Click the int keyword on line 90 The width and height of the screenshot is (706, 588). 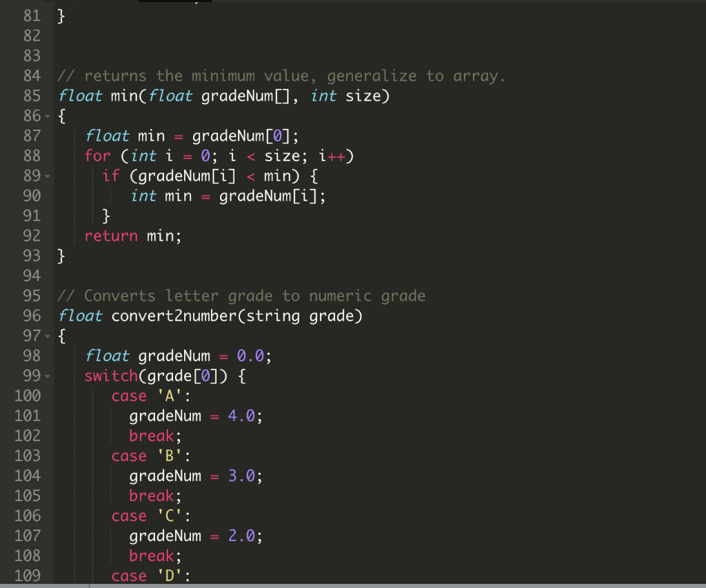[x=144, y=196]
